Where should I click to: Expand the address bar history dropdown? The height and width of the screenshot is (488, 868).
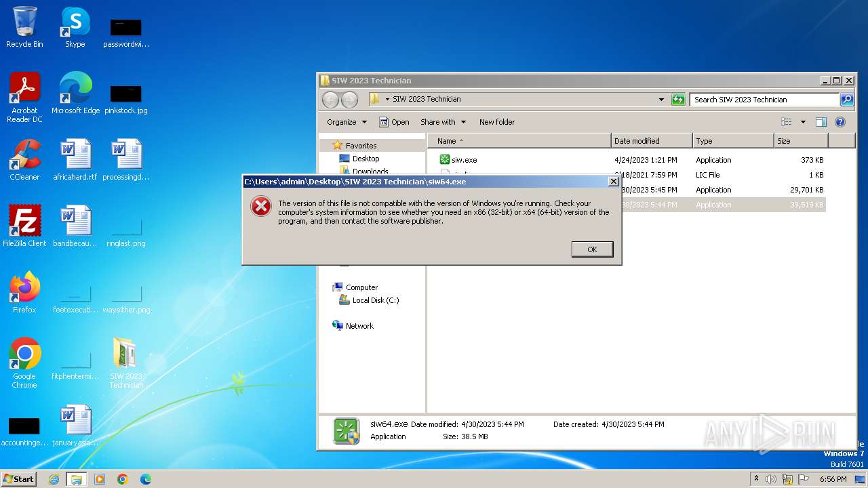point(661,100)
